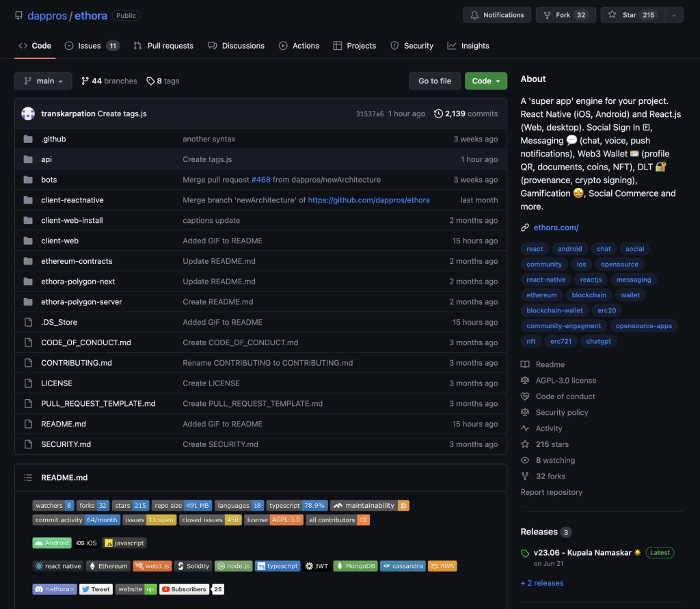The image size is (700, 609).
Task: Click the Go to file button
Action: pos(434,81)
